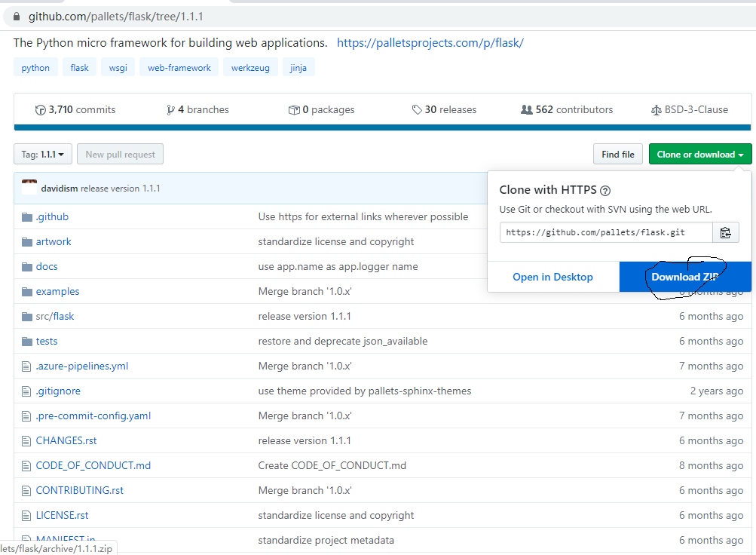Click the .gitignore file icon

point(26,391)
